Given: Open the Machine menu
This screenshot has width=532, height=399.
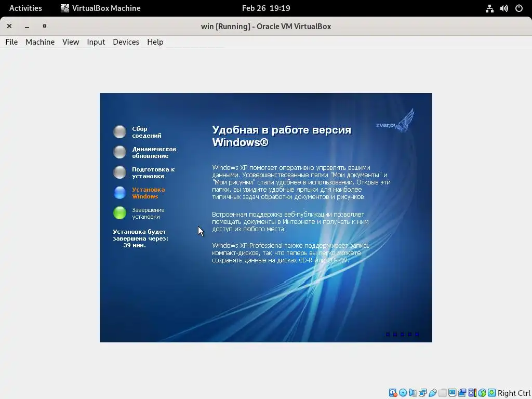Looking at the screenshot, I should [x=40, y=42].
